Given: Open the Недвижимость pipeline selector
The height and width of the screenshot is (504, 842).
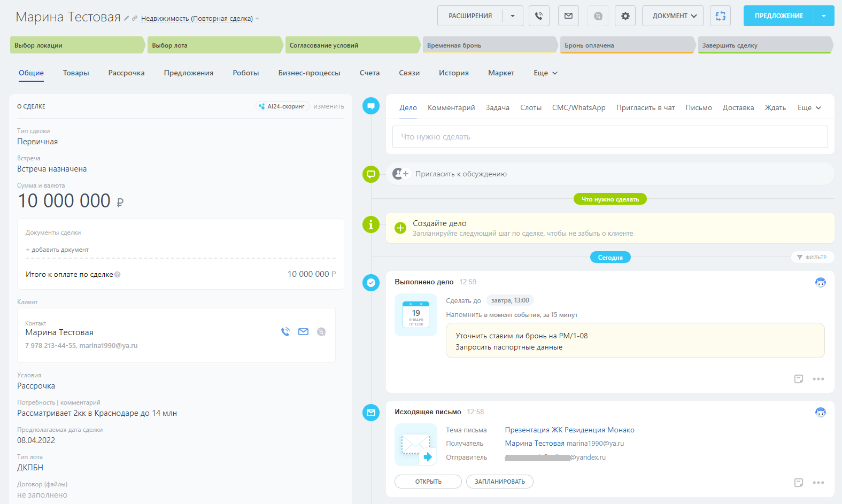Looking at the screenshot, I should (x=197, y=19).
